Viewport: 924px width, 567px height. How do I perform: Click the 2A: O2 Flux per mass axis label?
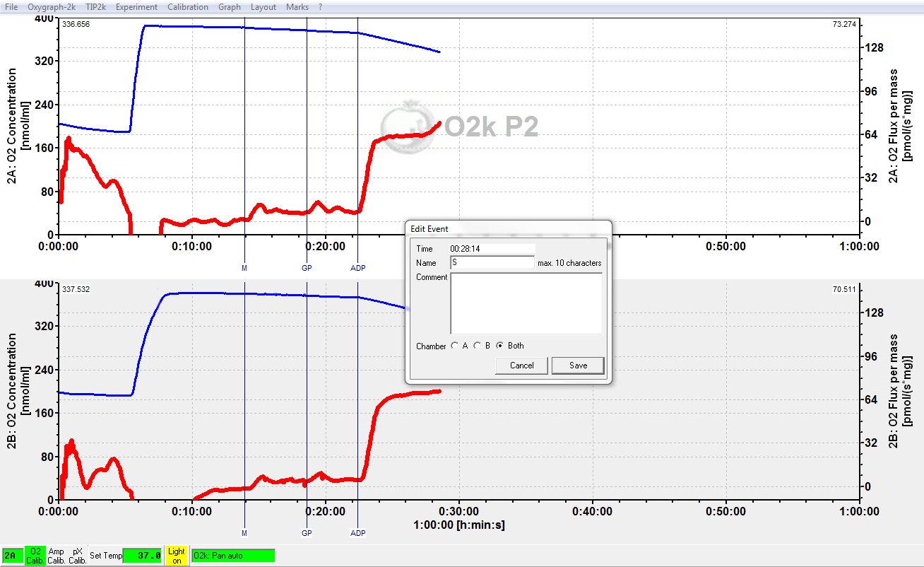tap(900, 127)
